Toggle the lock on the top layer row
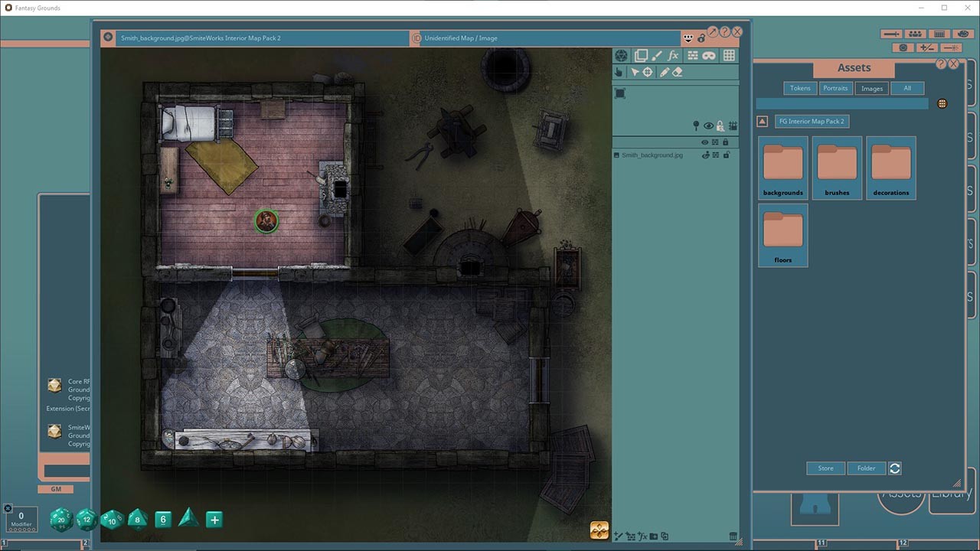The height and width of the screenshot is (551, 980). point(725,142)
